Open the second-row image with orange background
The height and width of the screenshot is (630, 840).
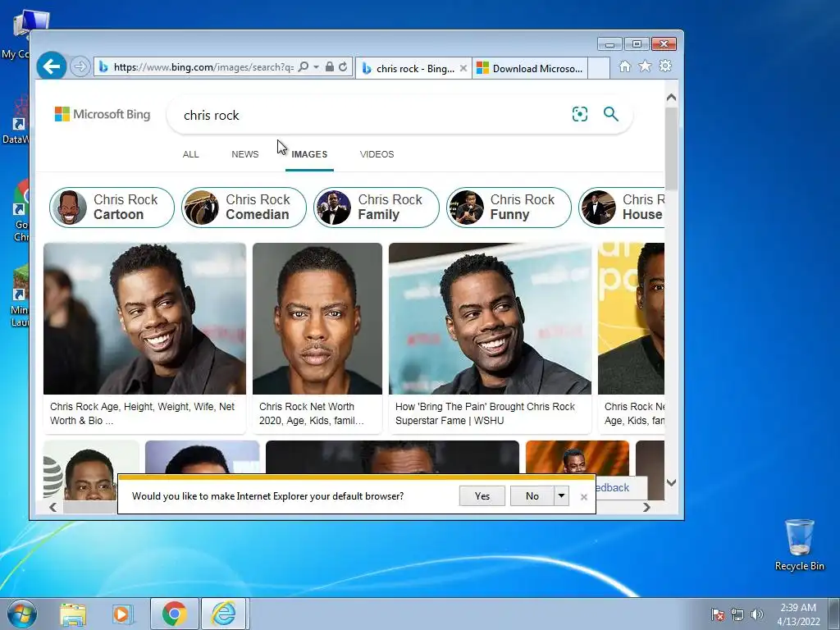pyautogui.click(x=577, y=457)
